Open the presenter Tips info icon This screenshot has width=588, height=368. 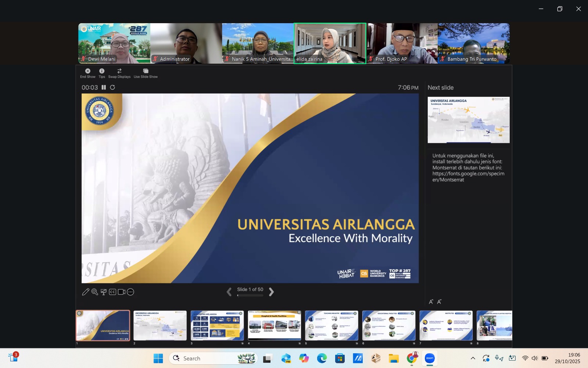coord(102,71)
